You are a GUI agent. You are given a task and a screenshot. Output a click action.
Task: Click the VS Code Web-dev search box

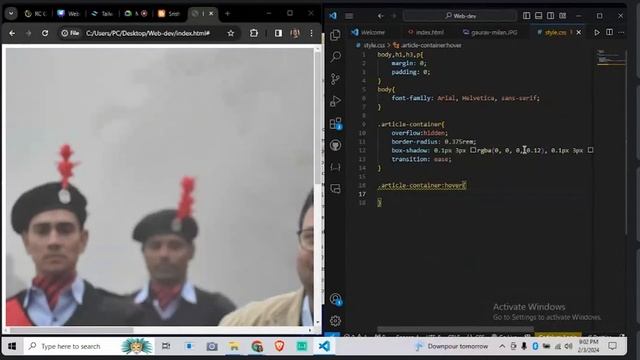click(460, 16)
